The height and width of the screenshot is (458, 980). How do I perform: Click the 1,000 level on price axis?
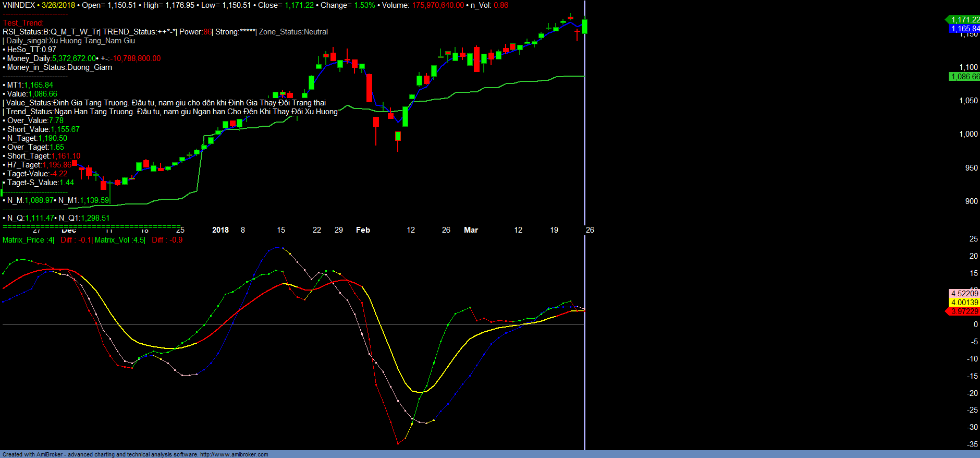coord(969,134)
